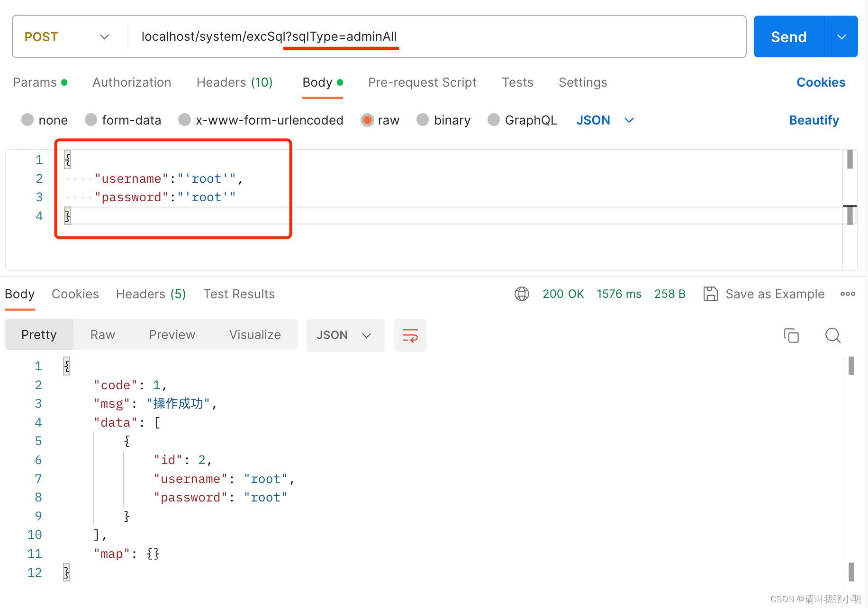The height and width of the screenshot is (608, 868).
Task: Open the request body JSON format dropdown
Action: [605, 120]
